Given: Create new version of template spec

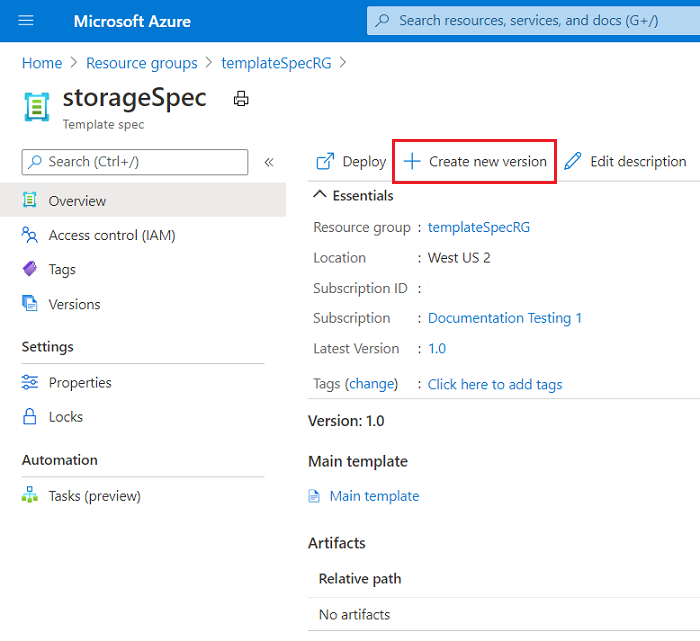Looking at the screenshot, I should point(475,161).
